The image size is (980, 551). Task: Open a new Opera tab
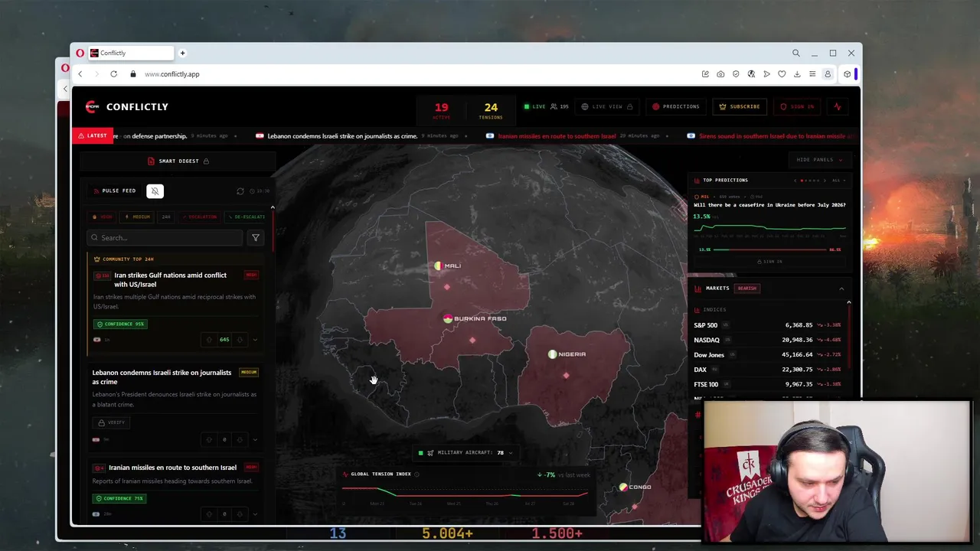(182, 53)
